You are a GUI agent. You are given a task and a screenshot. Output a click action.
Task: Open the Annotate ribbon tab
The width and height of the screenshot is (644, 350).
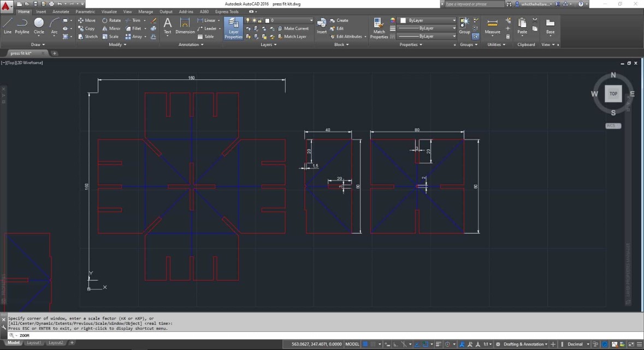pos(61,11)
